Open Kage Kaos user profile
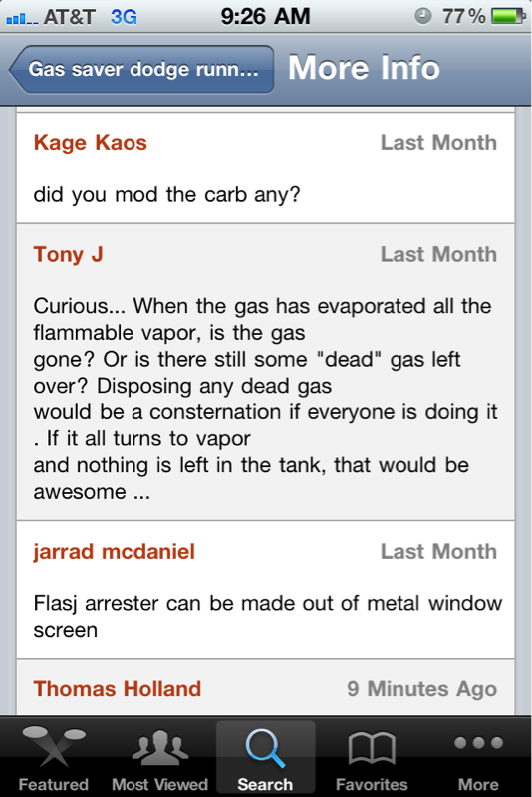 click(x=91, y=143)
